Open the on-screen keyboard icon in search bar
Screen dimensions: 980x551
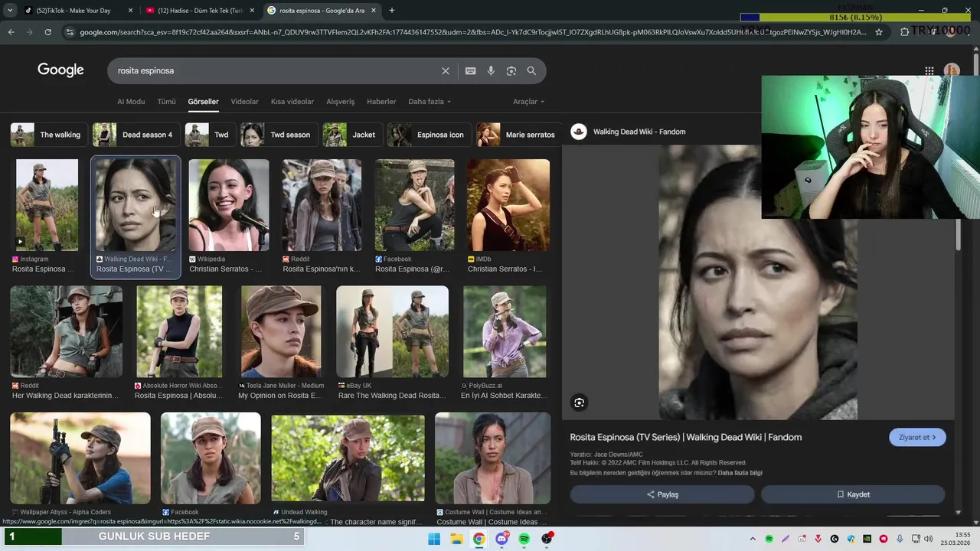(x=470, y=70)
